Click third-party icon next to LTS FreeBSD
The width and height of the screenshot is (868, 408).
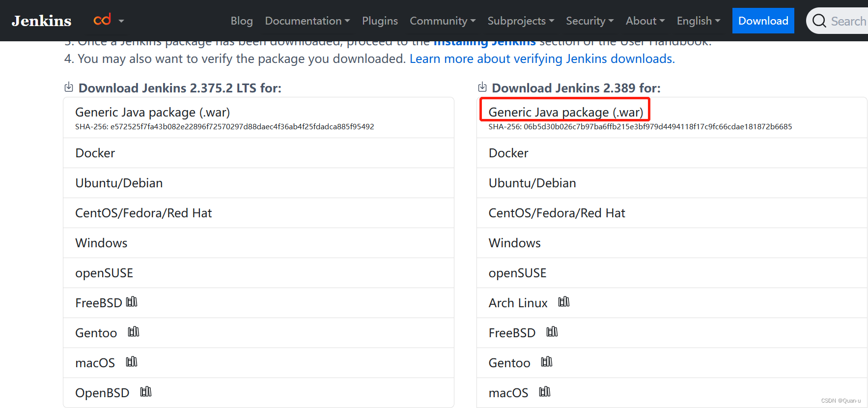click(x=132, y=302)
